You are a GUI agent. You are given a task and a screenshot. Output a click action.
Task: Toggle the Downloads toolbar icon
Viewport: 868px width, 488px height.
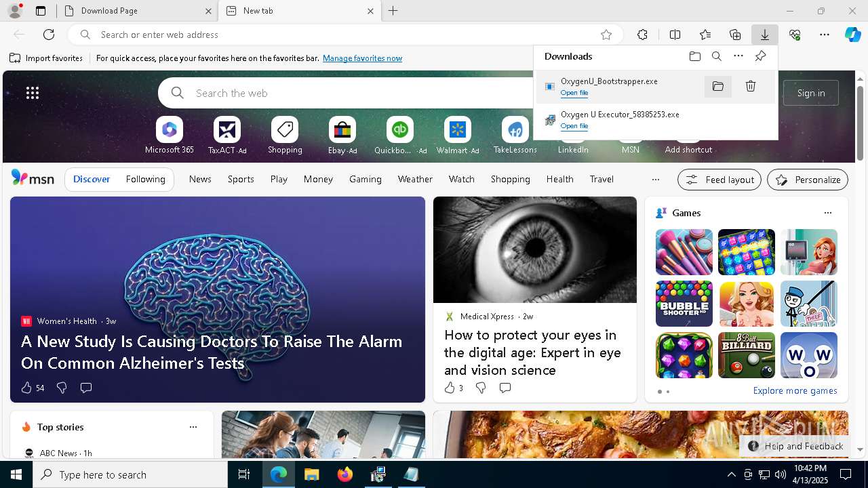point(764,35)
